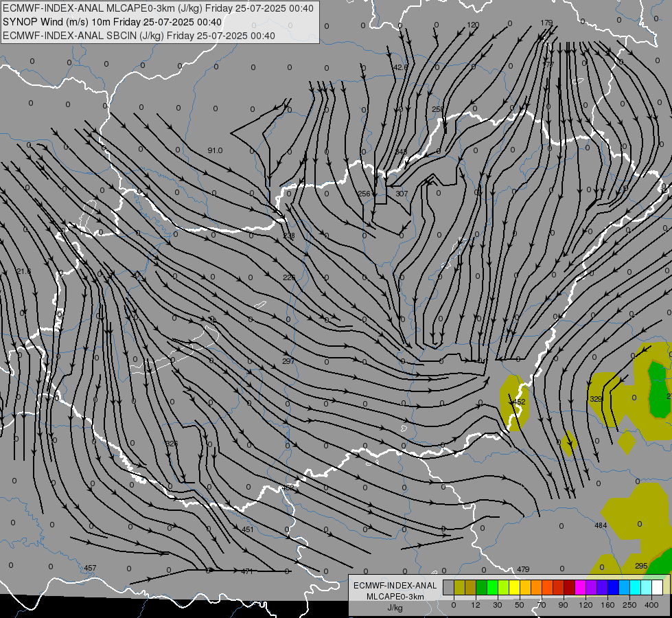Viewport: 672px width, 618px height.
Task: Click the ECMWF-INDEX-ANAL legend label
Action: point(395,586)
